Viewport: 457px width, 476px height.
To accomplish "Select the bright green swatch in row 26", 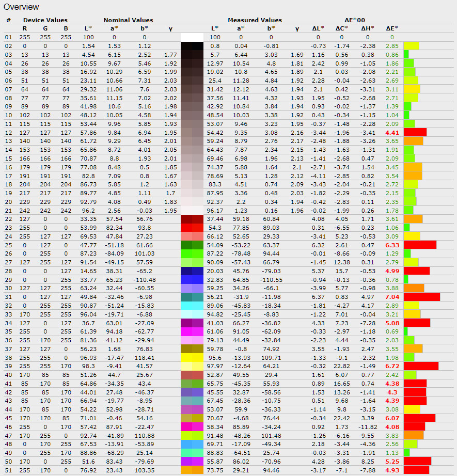I will click(x=193, y=253).
